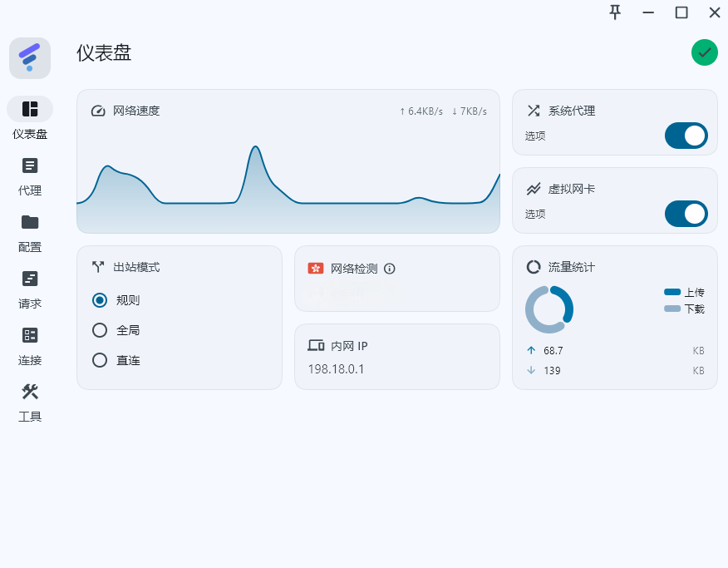Open the 连接 connections sidebar item

(30, 347)
